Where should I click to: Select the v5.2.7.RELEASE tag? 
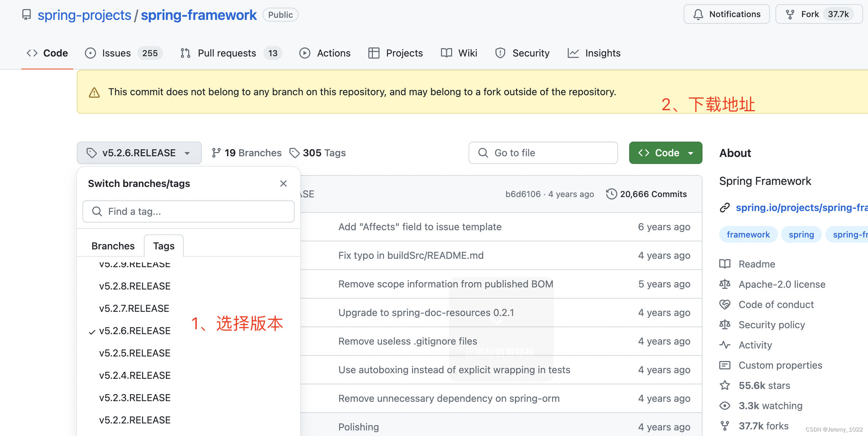click(134, 308)
